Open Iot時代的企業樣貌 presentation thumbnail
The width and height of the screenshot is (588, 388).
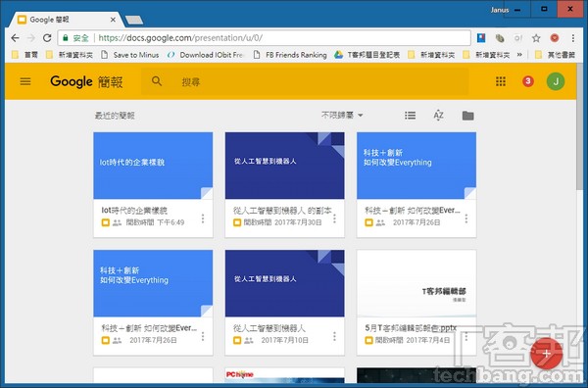(153, 166)
